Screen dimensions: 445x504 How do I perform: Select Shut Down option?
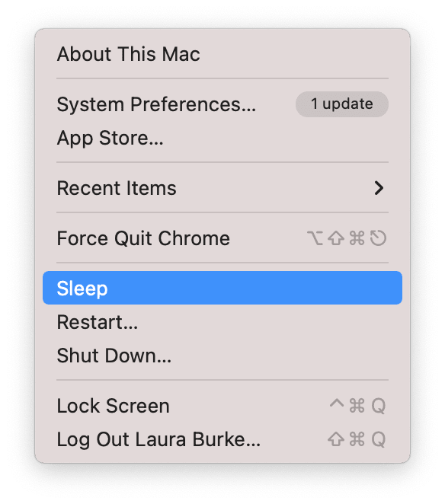[x=222, y=356]
